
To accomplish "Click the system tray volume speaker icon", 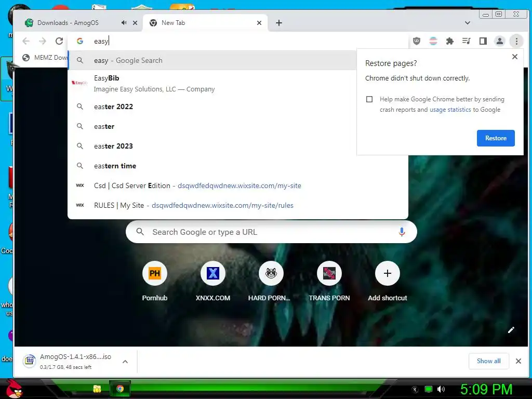I will coord(441,389).
